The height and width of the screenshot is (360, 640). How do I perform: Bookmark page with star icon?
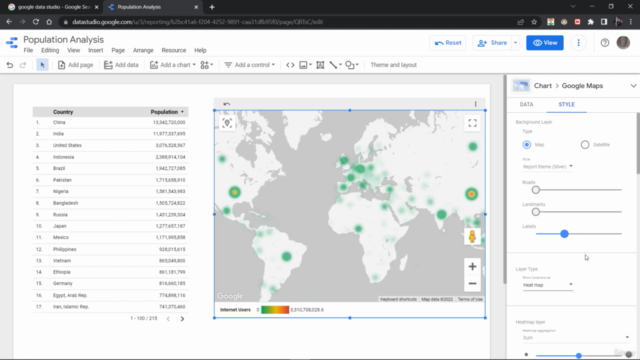point(534,22)
